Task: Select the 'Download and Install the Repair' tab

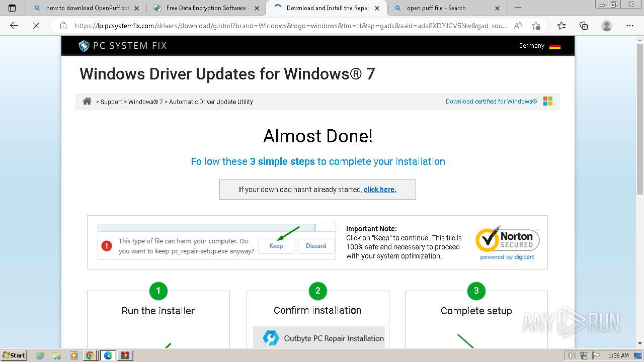Action: tap(327, 8)
